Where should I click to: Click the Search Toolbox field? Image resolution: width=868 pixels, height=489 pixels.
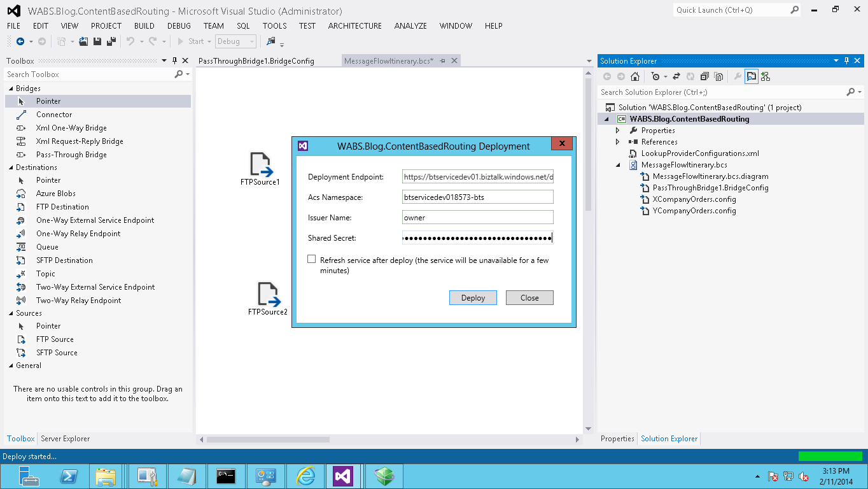tap(89, 74)
